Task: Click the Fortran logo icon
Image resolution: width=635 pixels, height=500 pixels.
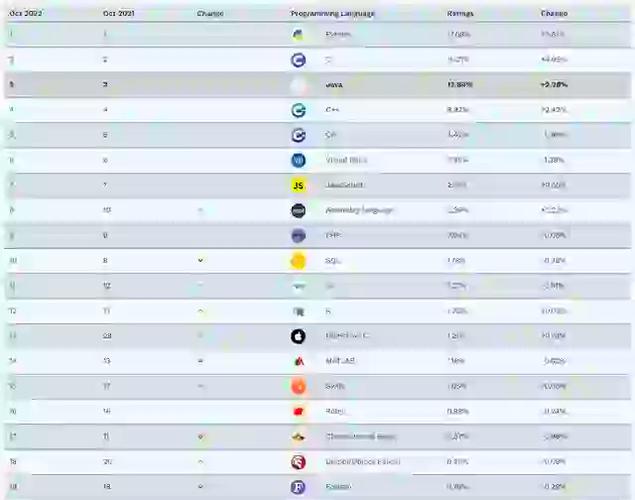Action: 298,487
